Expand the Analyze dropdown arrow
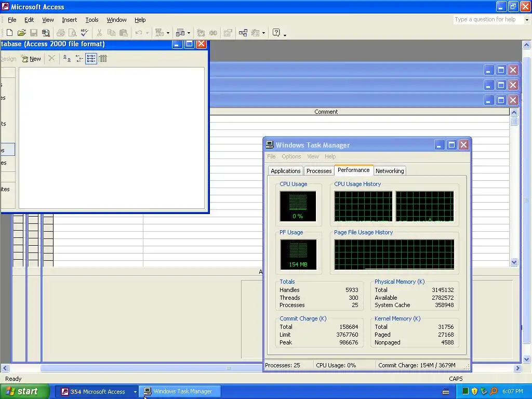Viewport: 532px width, 399px height. (189, 33)
